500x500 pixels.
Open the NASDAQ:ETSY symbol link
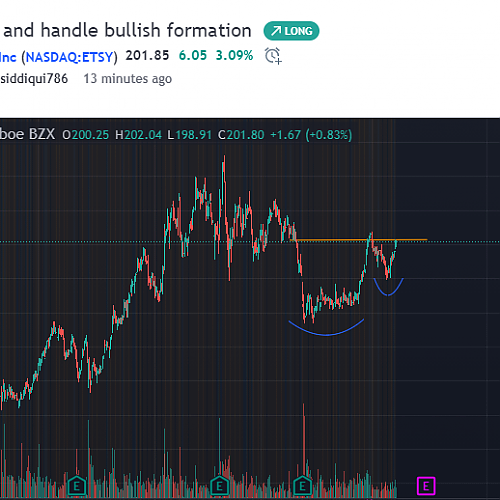pos(69,57)
